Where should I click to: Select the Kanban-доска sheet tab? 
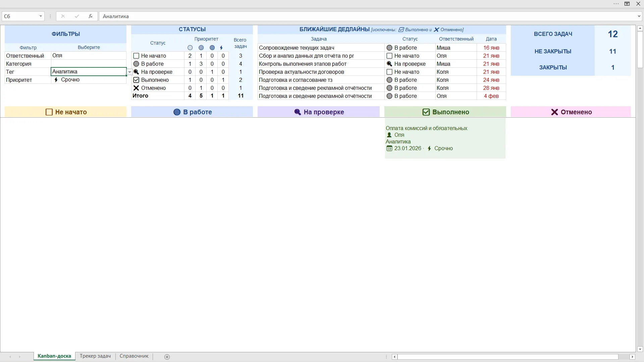pyautogui.click(x=54, y=356)
